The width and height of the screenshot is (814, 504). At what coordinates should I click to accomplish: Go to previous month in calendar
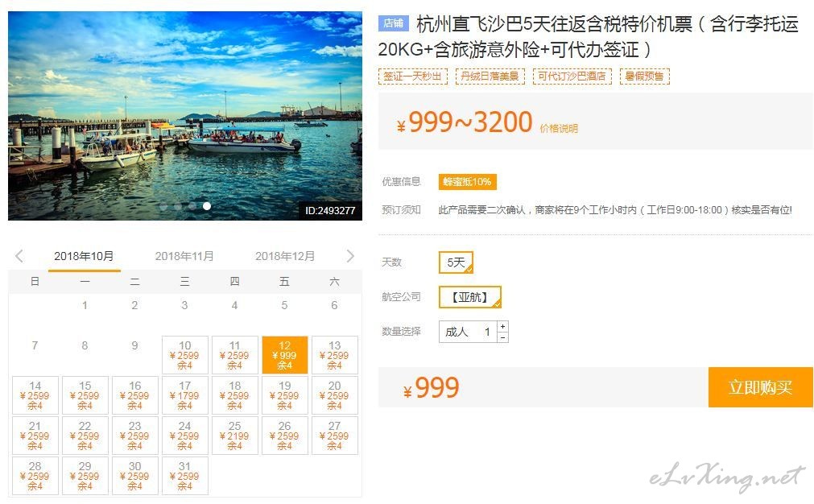pyautogui.click(x=19, y=256)
